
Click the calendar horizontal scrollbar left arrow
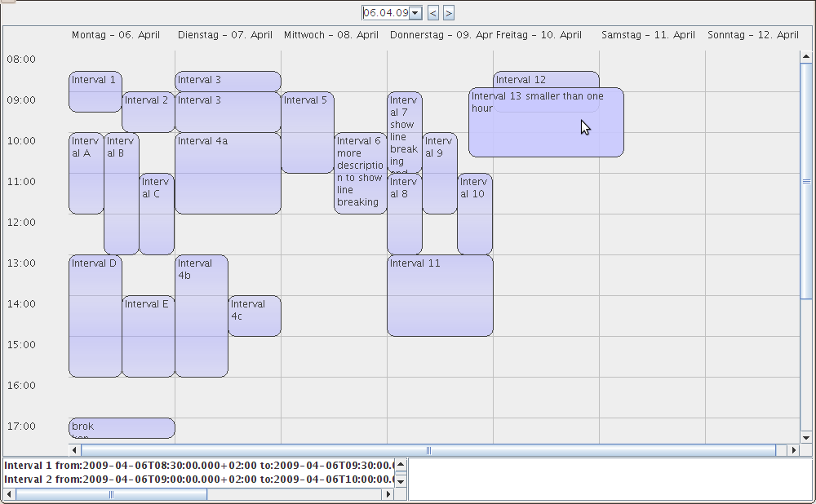74,450
